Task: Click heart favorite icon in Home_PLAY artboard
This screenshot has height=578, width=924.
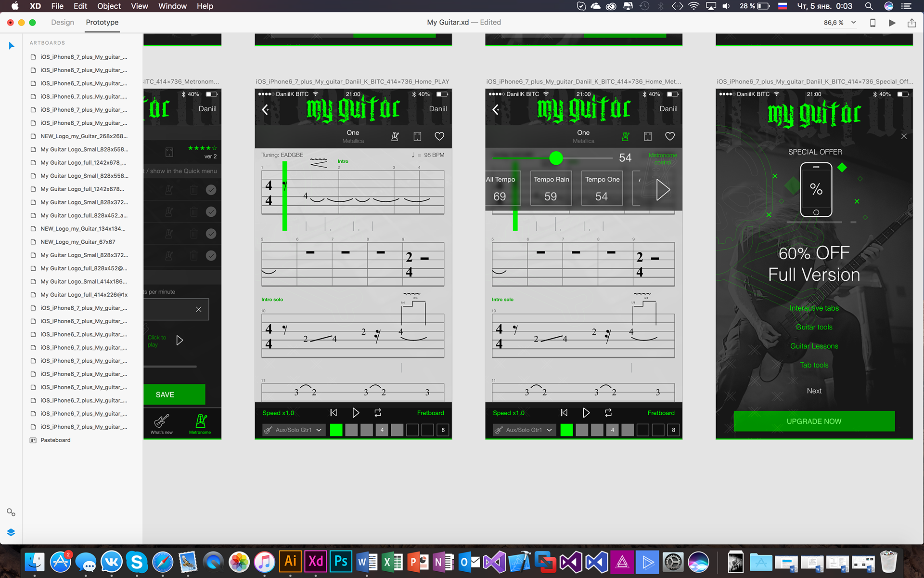Action: (439, 136)
